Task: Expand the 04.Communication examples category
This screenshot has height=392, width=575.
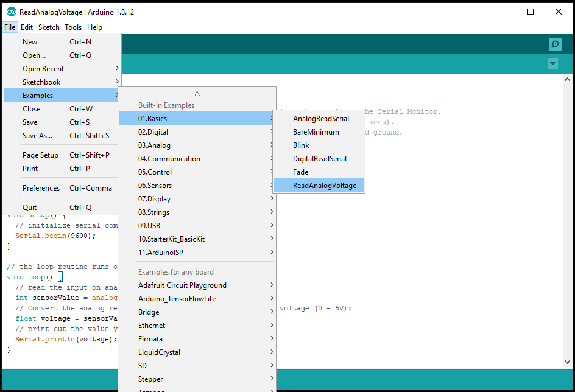Action: (197, 159)
